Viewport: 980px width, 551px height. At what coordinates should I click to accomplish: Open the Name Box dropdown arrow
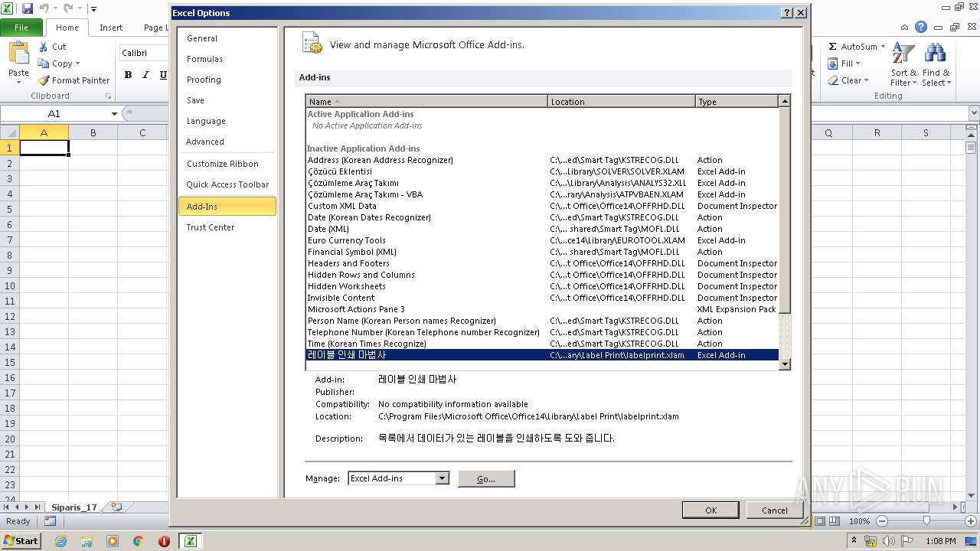coord(114,114)
